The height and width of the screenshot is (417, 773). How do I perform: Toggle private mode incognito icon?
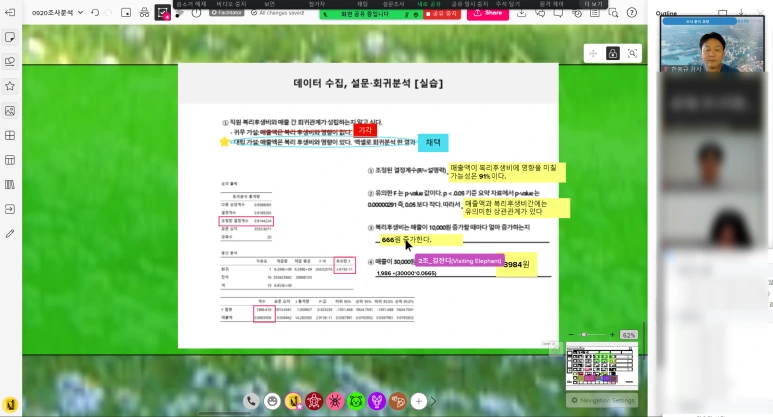click(144, 12)
